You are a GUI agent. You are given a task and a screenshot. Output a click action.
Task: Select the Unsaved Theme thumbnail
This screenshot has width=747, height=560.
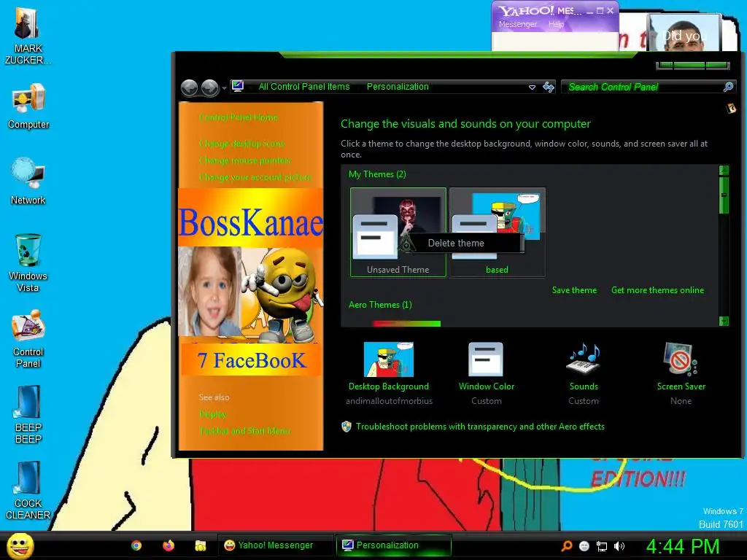coord(398,232)
